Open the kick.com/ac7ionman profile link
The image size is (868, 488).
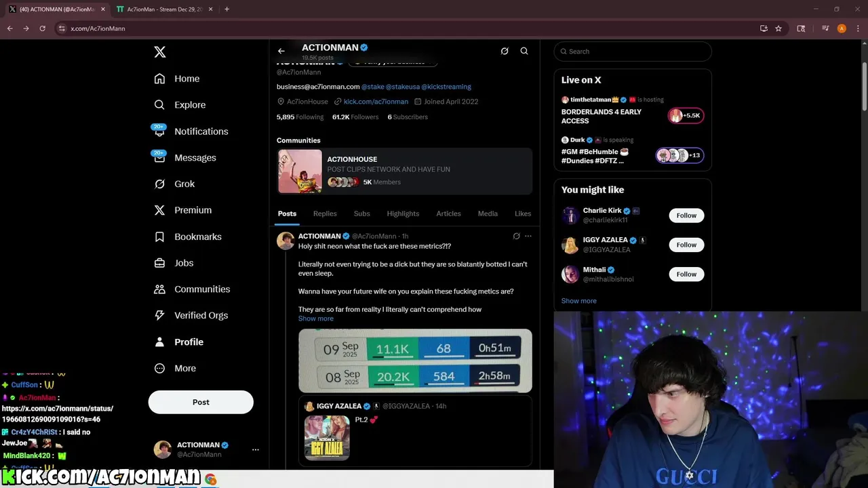[x=376, y=102]
